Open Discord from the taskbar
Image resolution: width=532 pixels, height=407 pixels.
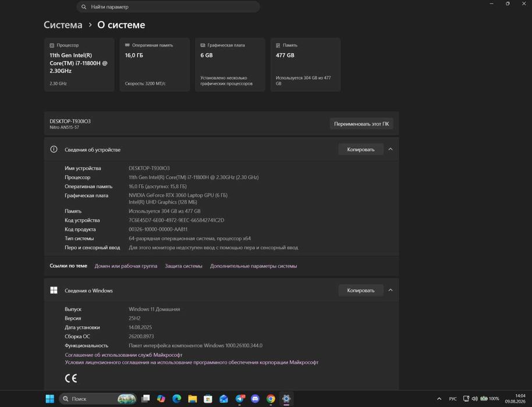coord(255,399)
